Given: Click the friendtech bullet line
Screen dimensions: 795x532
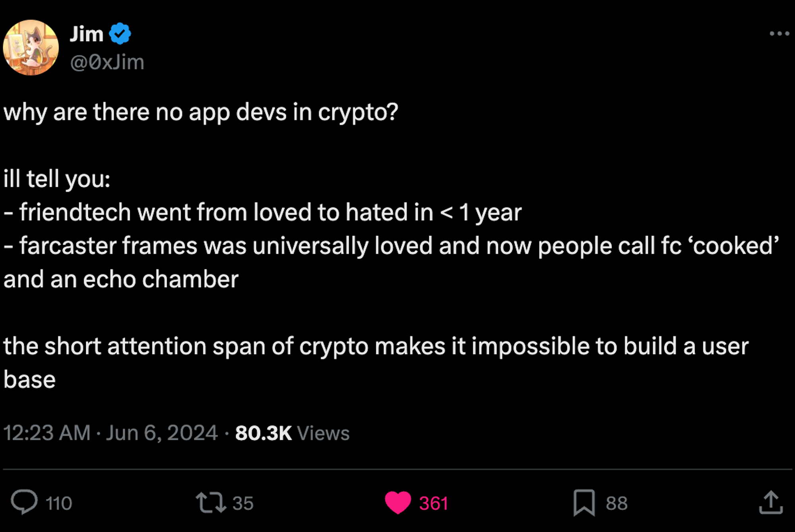Looking at the screenshot, I should point(262,212).
